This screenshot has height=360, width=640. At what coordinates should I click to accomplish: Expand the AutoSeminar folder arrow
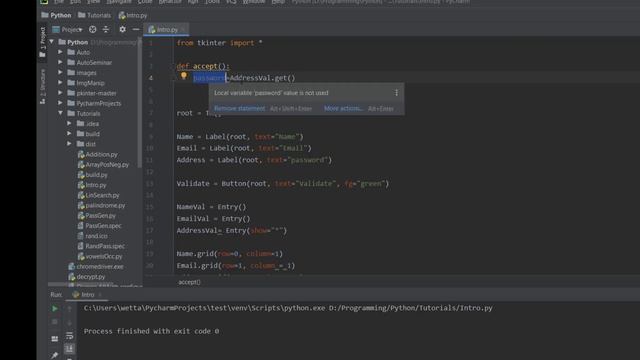click(x=60, y=62)
